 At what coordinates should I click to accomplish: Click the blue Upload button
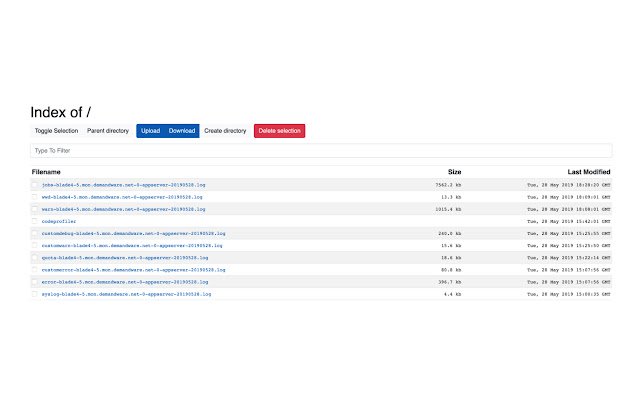click(x=150, y=131)
